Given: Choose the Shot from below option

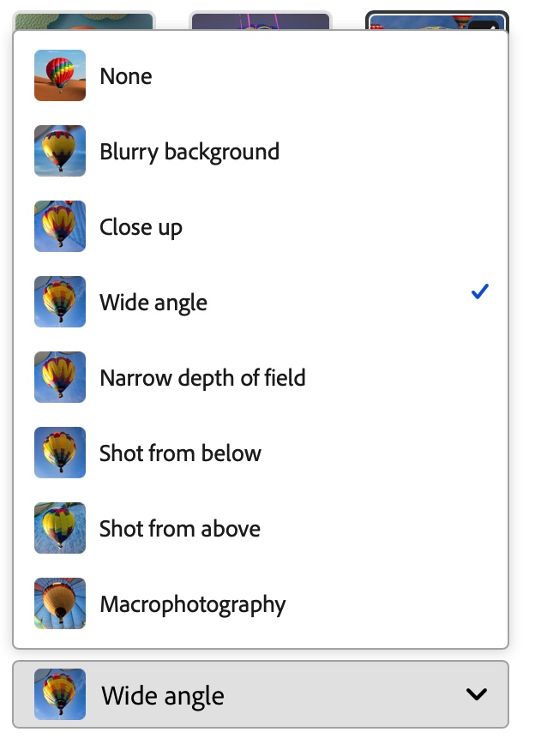Looking at the screenshot, I should 180,453.
